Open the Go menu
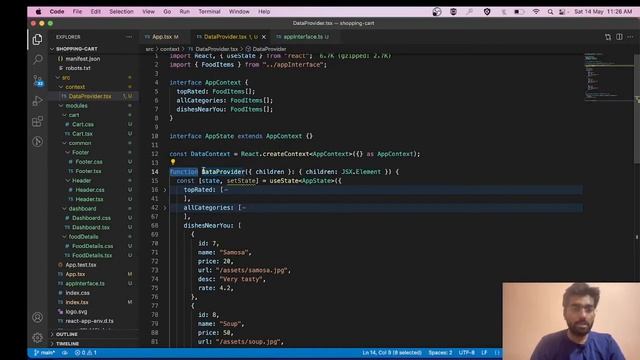 click(167, 12)
